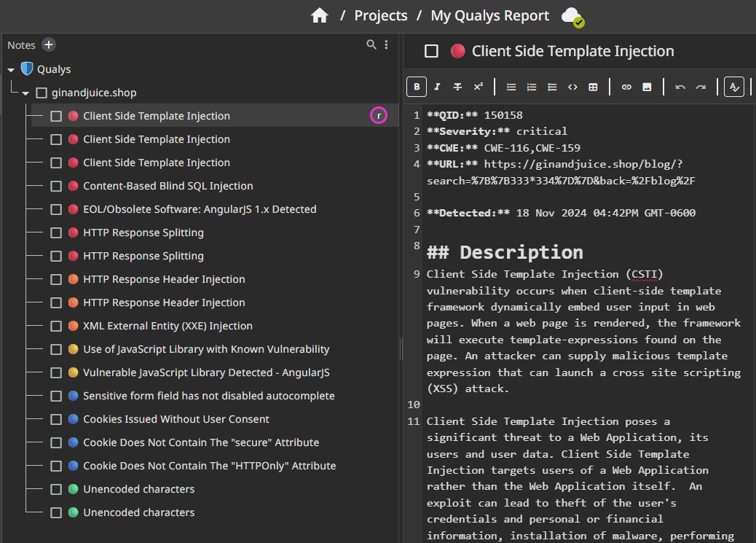Check the Sensitive form field autocomplete box
The width and height of the screenshot is (756, 543).
click(x=56, y=396)
